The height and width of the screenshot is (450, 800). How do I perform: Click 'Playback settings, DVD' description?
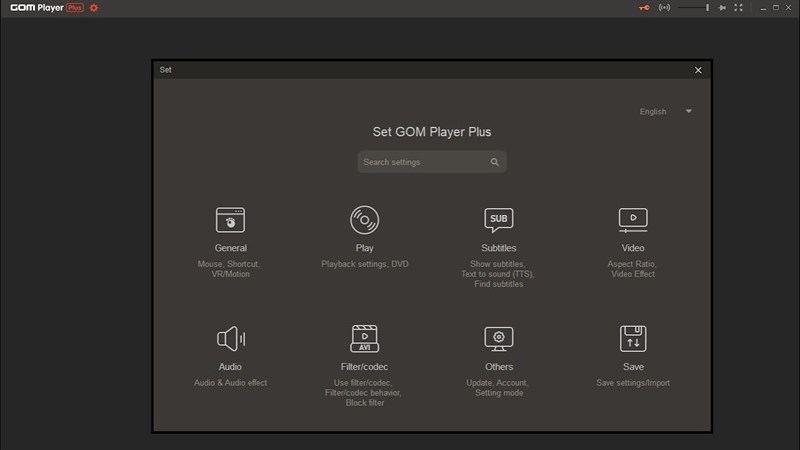pyautogui.click(x=365, y=264)
